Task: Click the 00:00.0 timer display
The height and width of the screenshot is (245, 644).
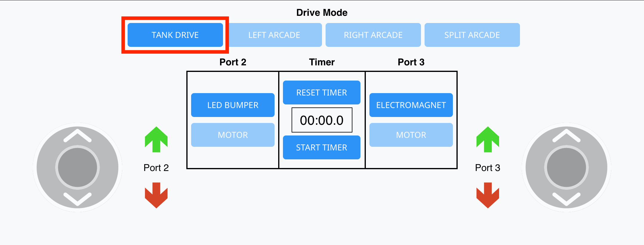Action: (x=321, y=120)
